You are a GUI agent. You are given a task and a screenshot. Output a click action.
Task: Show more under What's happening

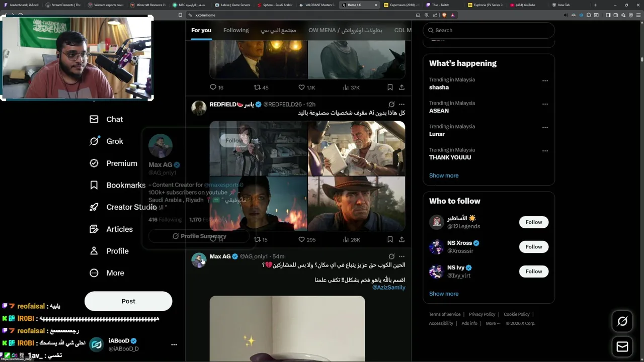tap(444, 175)
